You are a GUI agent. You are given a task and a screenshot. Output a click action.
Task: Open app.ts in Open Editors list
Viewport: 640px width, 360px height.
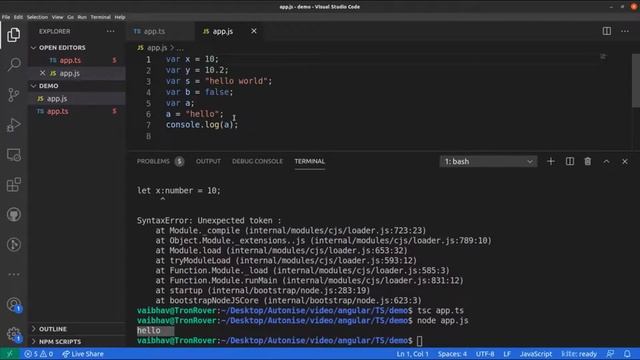[x=78, y=60]
